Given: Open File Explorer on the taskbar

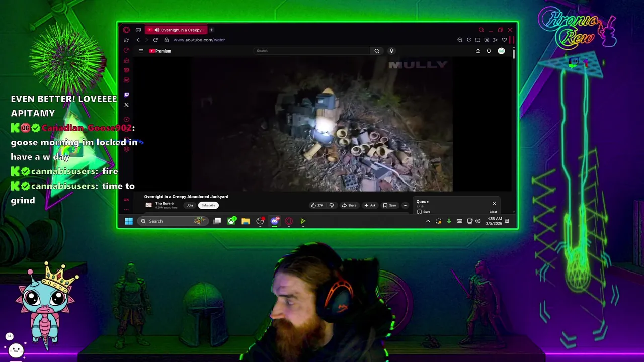Looking at the screenshot, I should [246, 221].
